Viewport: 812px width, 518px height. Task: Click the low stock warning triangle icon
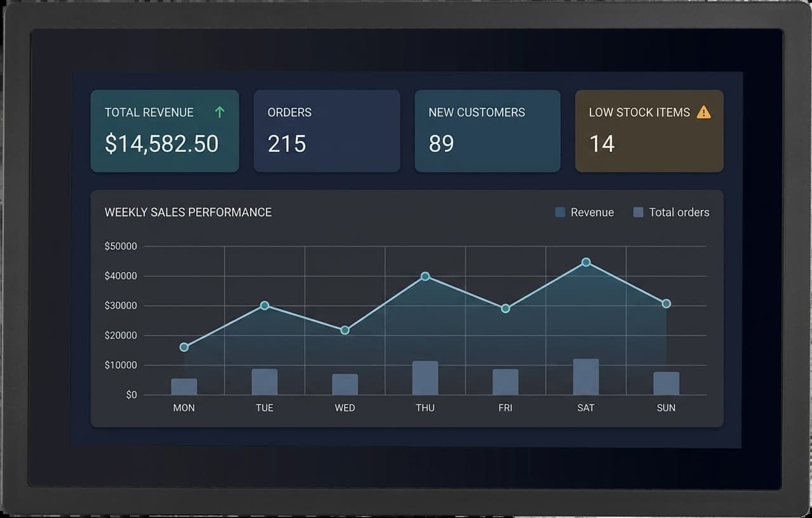click(703, 112)
